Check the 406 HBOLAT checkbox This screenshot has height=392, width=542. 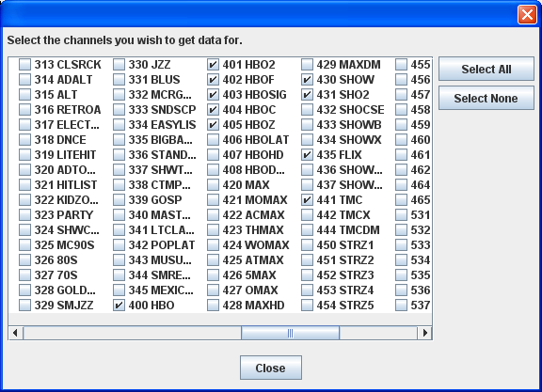tap(213, 140)
